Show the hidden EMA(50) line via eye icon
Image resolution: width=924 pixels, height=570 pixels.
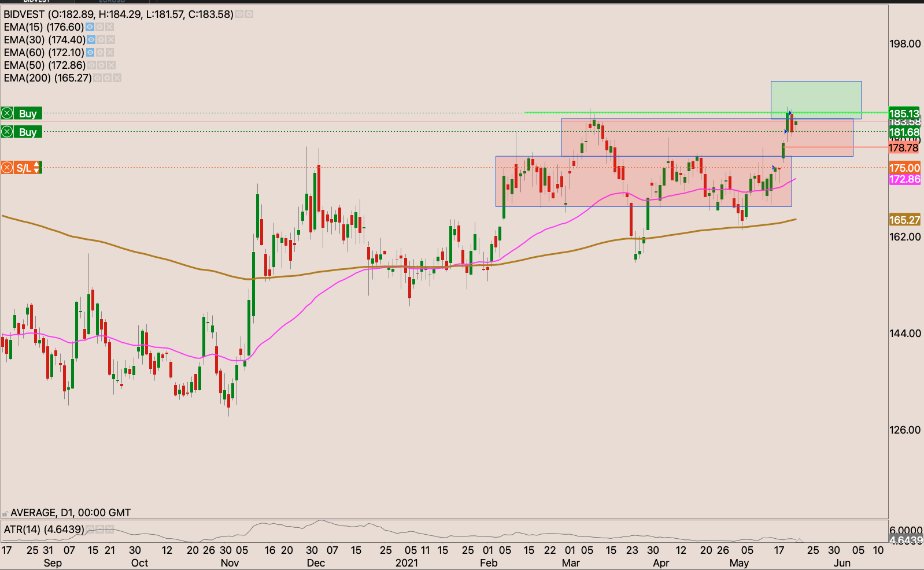(91, 65)
